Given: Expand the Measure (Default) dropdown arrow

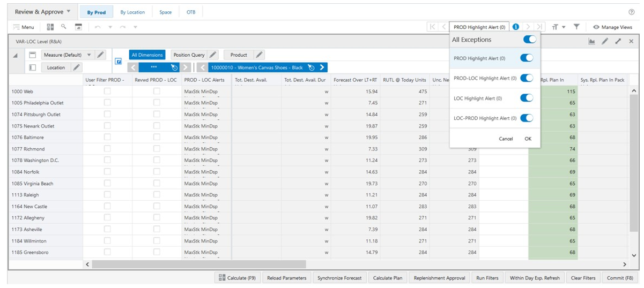Looking at the screenshot, I should [x=89, y=55].
